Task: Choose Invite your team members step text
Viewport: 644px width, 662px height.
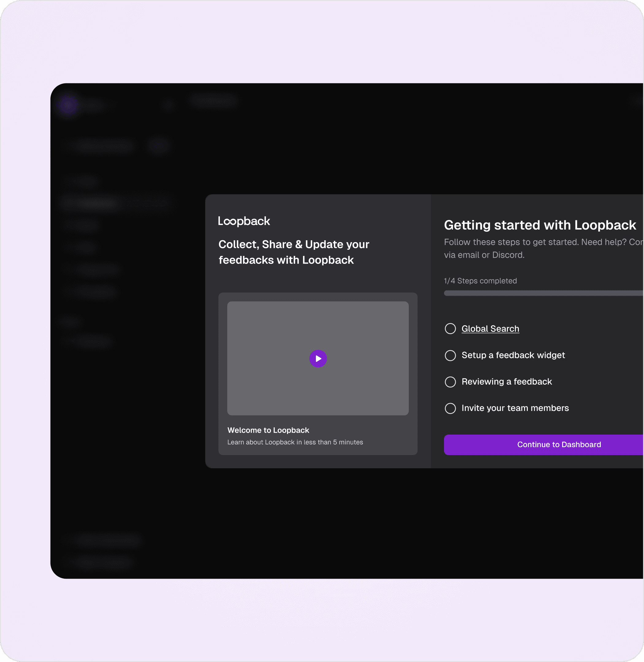Action: click(x=515, y=408)
